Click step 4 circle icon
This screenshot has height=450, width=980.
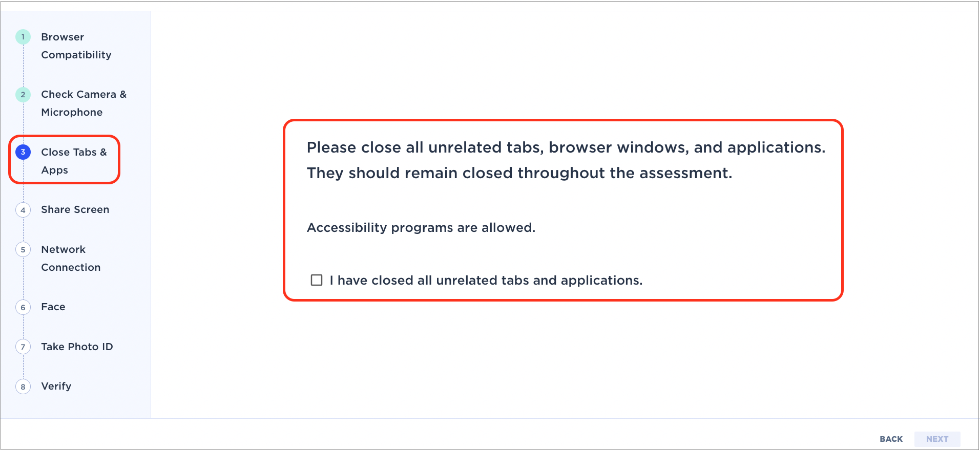click(x=23, y=210)
